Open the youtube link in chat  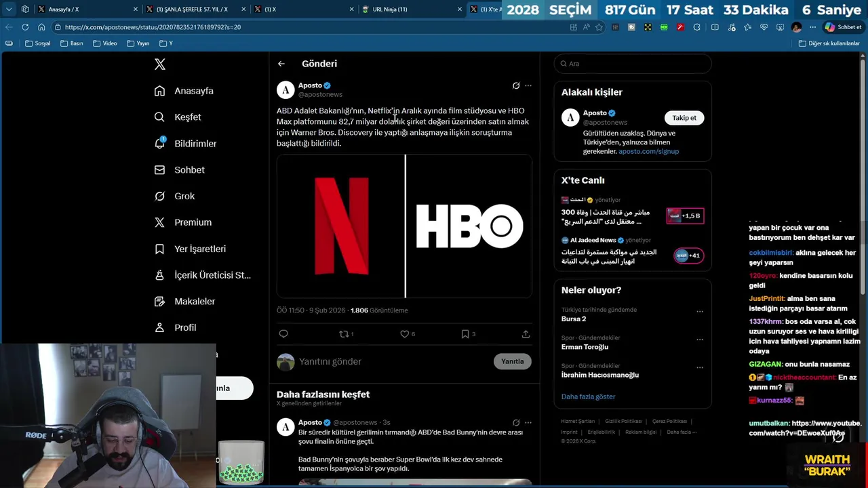[806, 428]
